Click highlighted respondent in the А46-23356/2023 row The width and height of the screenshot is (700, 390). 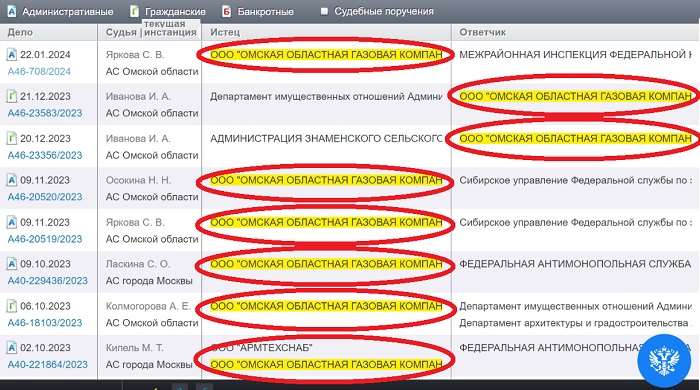(x=575, y=138)
